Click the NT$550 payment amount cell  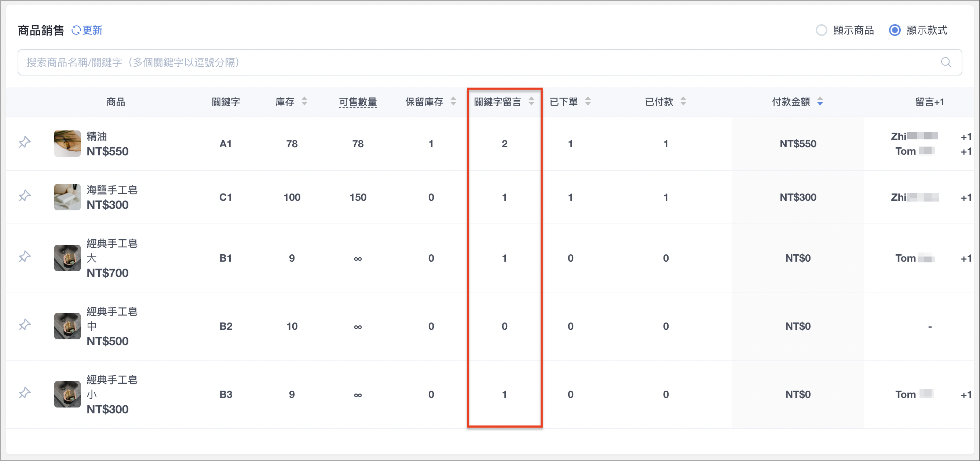click(x=798, y=144)
